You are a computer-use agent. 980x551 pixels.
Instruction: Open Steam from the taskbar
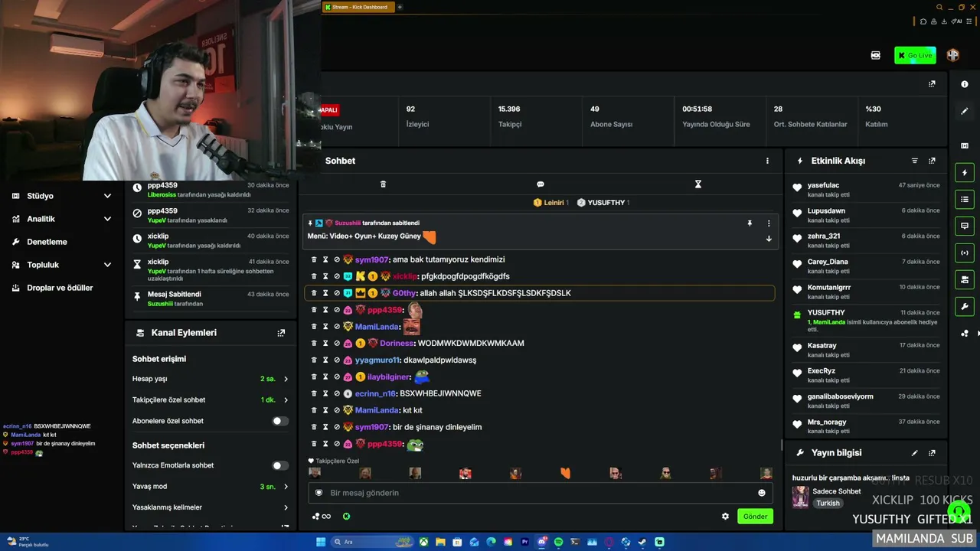pos(642,542)
